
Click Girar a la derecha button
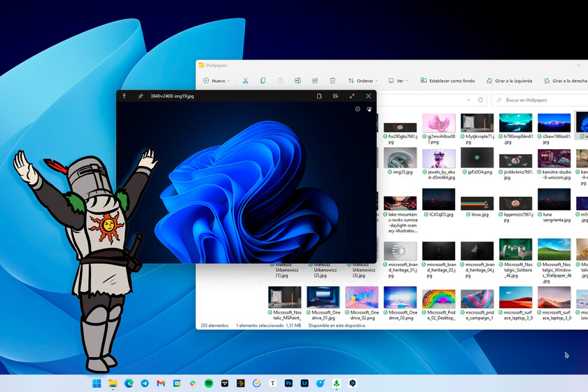566,80
